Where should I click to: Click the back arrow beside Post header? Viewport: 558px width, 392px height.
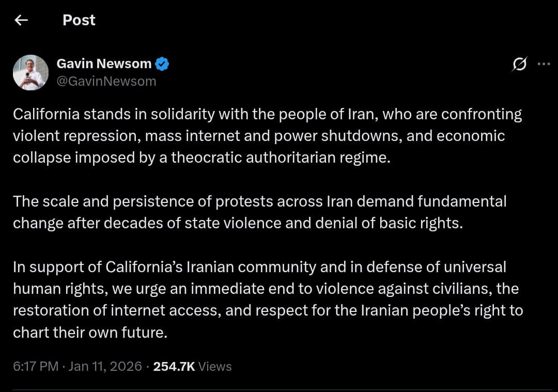[21, 20]
